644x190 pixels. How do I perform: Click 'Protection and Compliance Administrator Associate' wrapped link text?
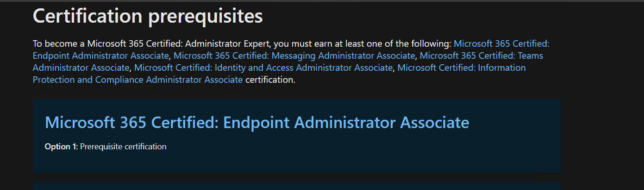(138, 80)
